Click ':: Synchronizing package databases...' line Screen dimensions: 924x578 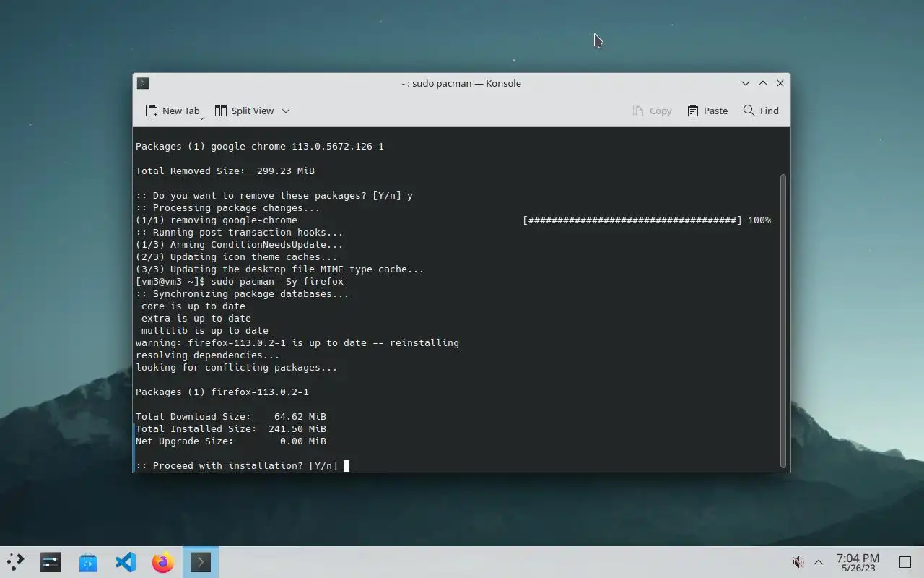point(243,293)
